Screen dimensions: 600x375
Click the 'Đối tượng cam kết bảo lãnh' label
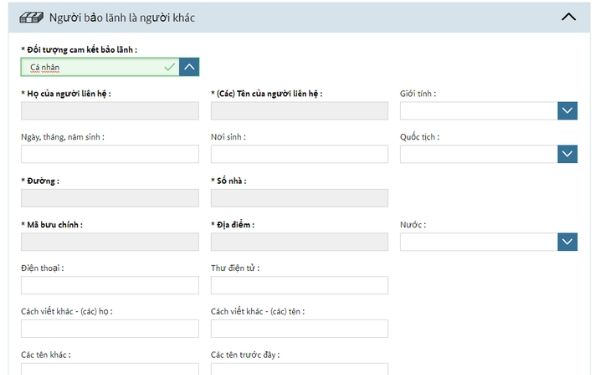79,50
